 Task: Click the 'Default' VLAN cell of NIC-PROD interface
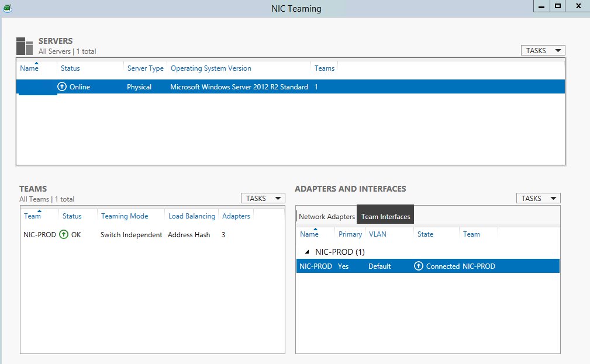(379, 266)
